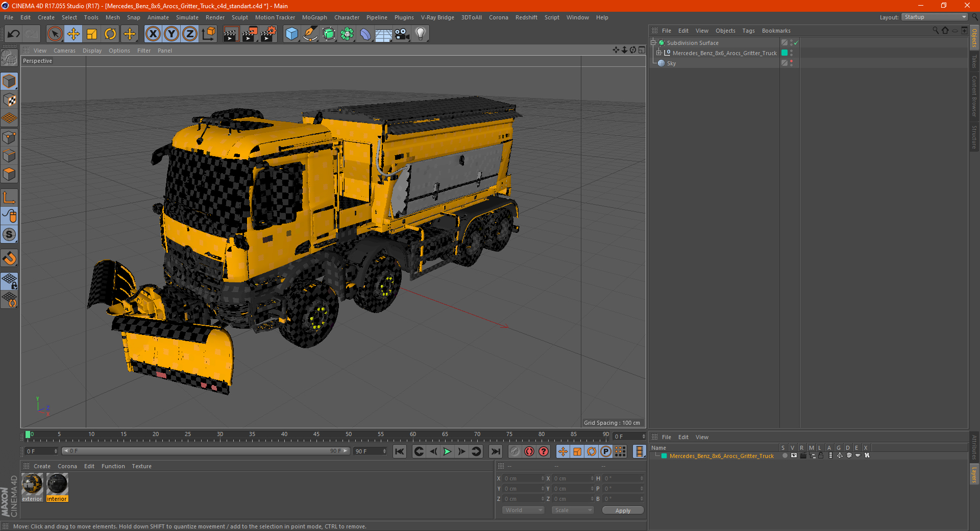980x531 pixels.
Task: Switch to Points mode
Action: [x=9, y=137]
